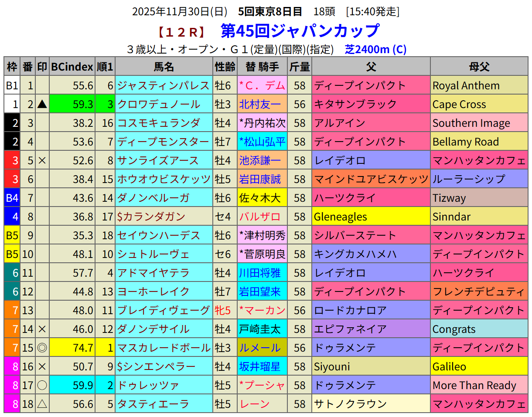532x417 pixels.
Task: Click dam sire Galileo cell
Action: [x=449, y=366]
